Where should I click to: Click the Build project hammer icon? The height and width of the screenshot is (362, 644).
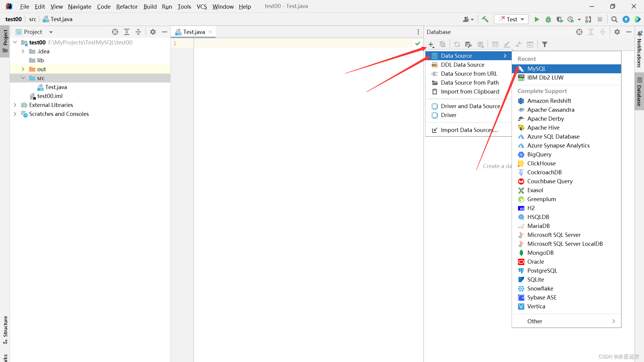pyautogui.click(x=485, y=19)
